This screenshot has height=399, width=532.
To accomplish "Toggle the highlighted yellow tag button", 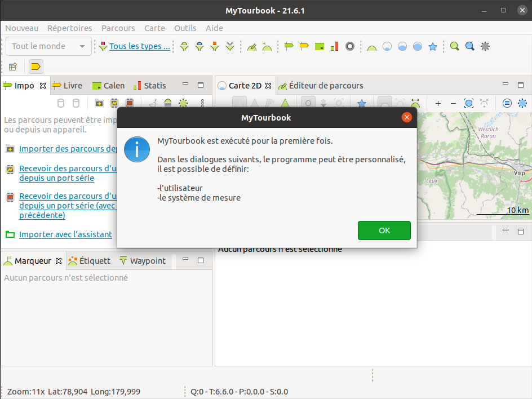I will pos(36,66).
